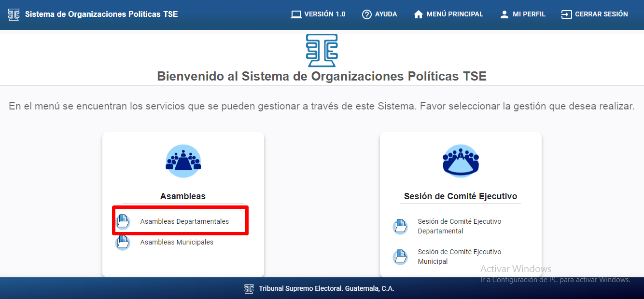Click the Sesión de Comité Ejecutivo group icon
Image resolution: width=644 pixels, height=299 pixels.
pyautogui.click(x=461, y=161)
